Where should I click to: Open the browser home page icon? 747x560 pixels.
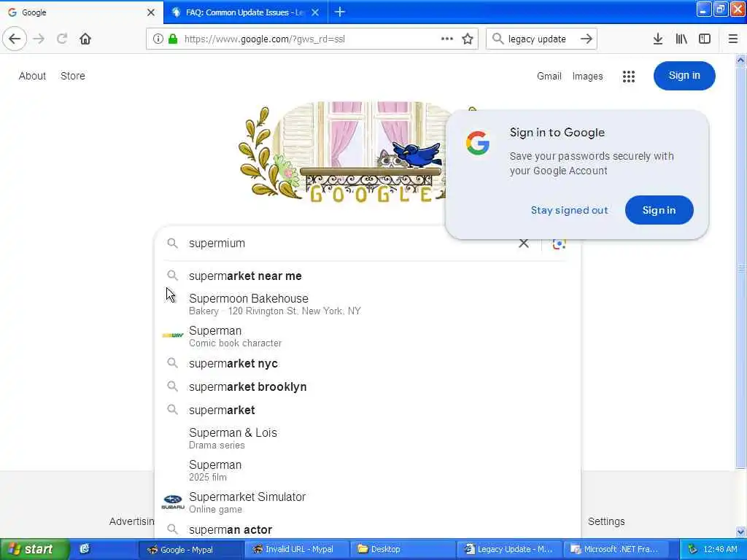[x=85, y=39]
